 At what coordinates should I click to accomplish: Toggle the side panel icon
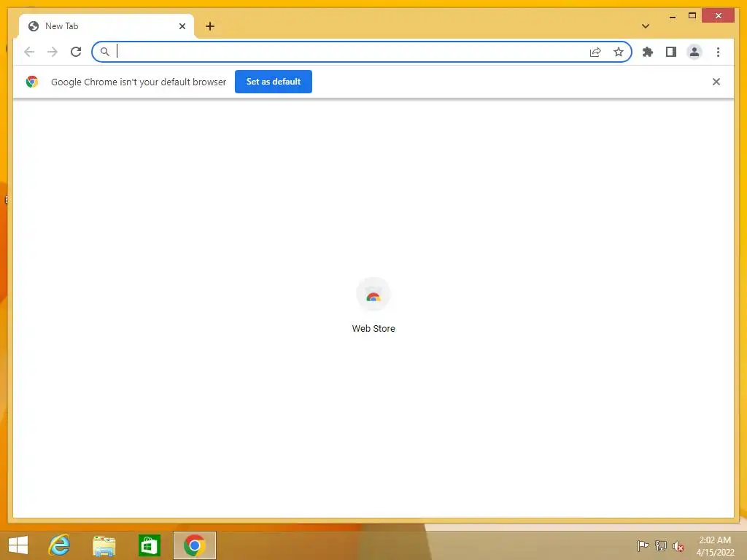coord(671,52)
